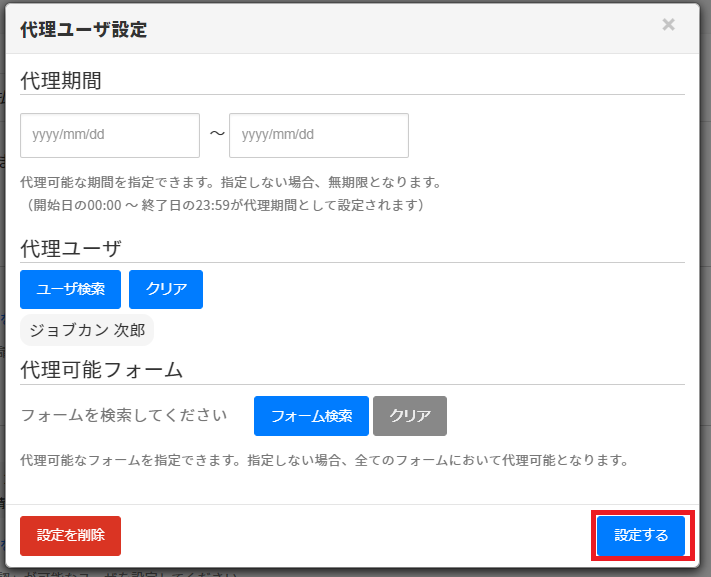Close the 代理ユーザ設定 dialog with X
711x577 pixels.
(668, 25)
